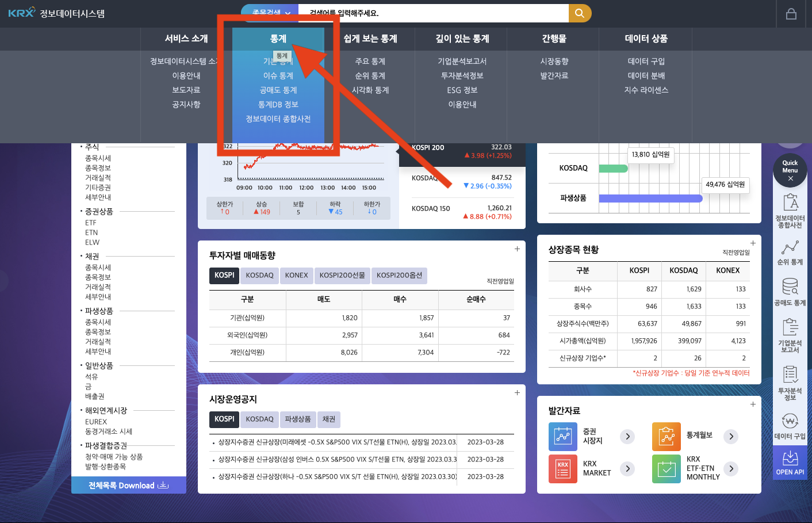The image size is (812, 523).
Task: Select 지수 라이센스 submenu item
Action: [646, 90]
